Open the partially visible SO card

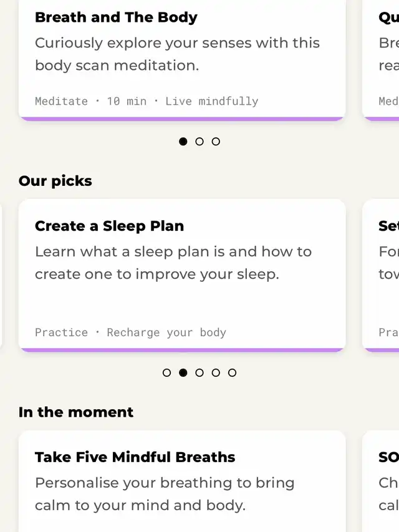382,480
